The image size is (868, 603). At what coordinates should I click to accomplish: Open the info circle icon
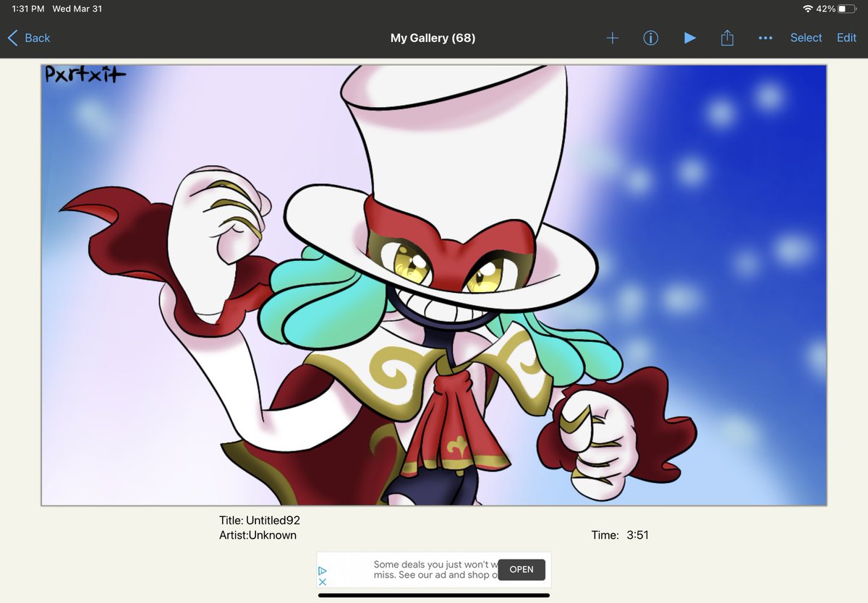(x=651, y=38)
